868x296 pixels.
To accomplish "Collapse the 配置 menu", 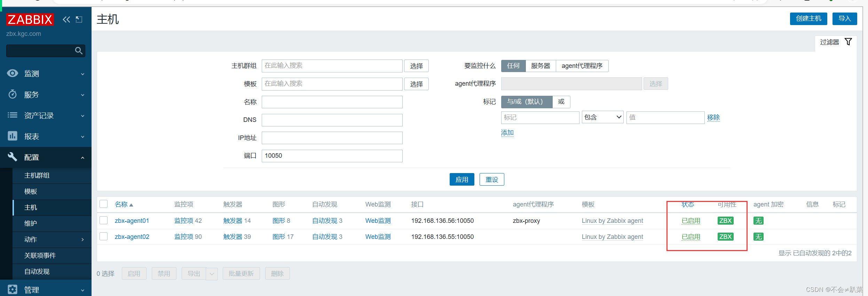I will tap(82, 157).
